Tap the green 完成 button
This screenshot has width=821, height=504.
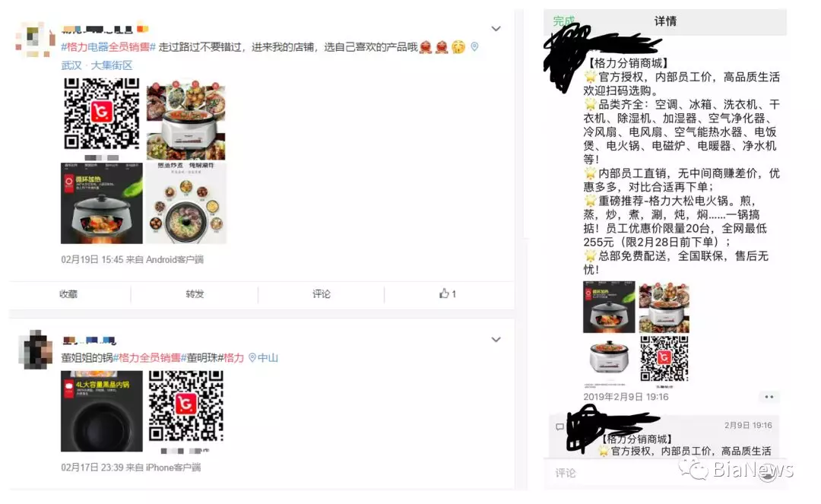coord(564,21)
